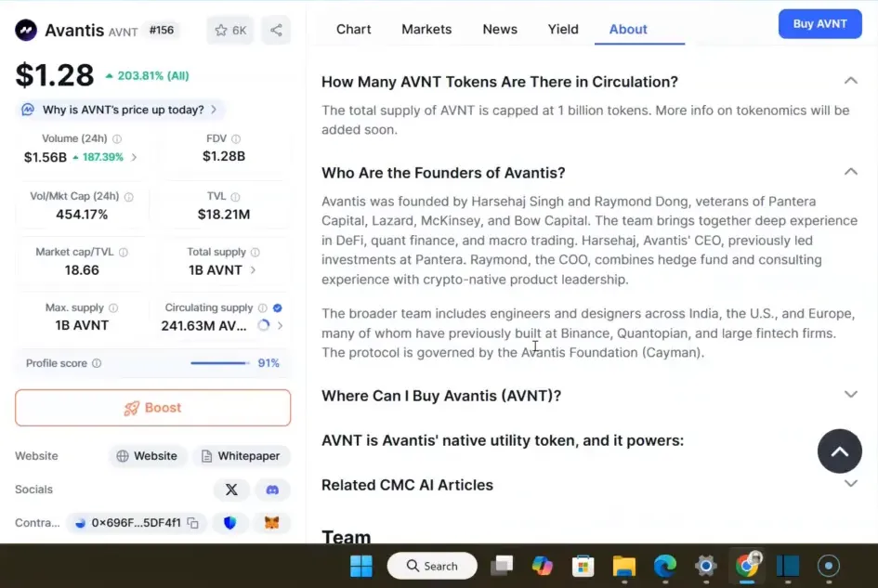Click the taskbar Search box
Image resolution: width=878 pixels, height=588 pixels.
coord(432,566)
